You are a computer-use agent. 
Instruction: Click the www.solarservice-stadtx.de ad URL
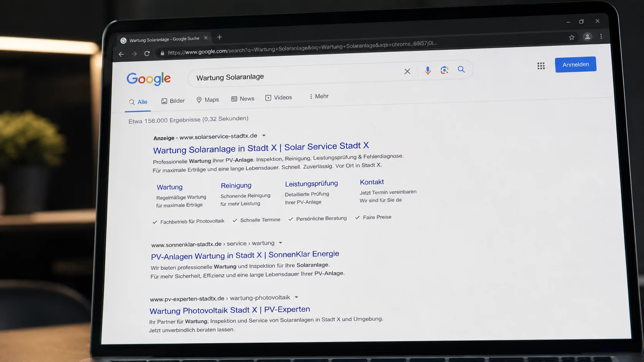click(x=218, y=136)
